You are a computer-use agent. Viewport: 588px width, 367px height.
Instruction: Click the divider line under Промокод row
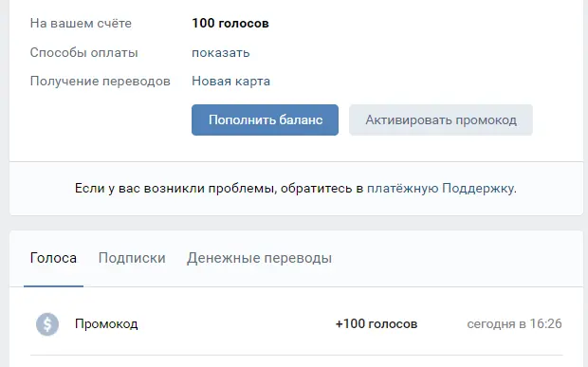pyautogui.click(x=296, y=355)
